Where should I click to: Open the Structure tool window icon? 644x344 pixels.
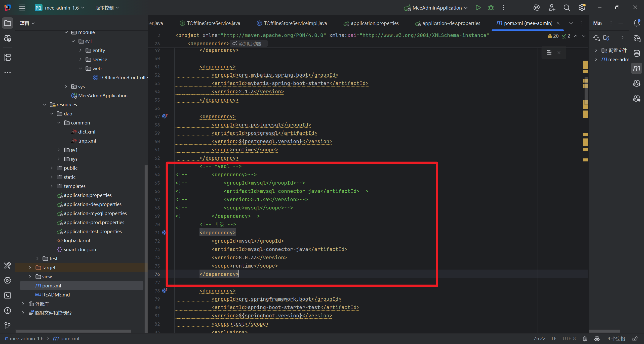coord(8,57)
